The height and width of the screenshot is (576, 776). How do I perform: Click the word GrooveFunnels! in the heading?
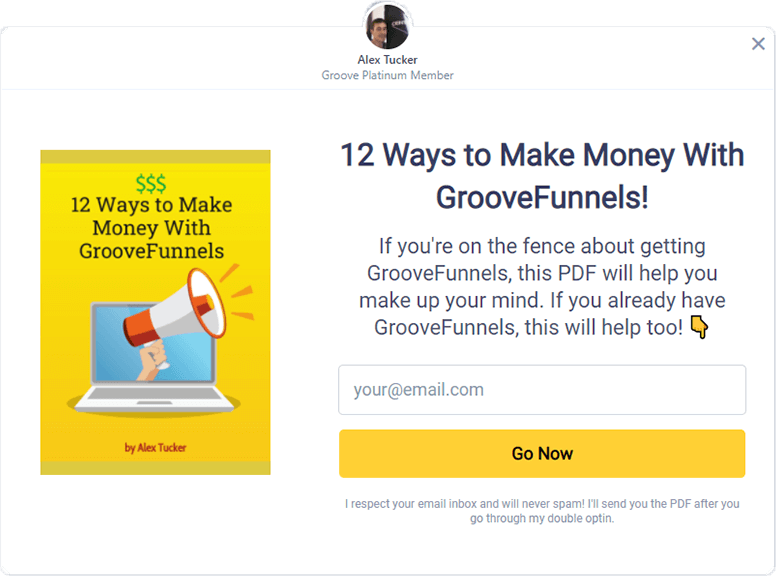(542, 197)
